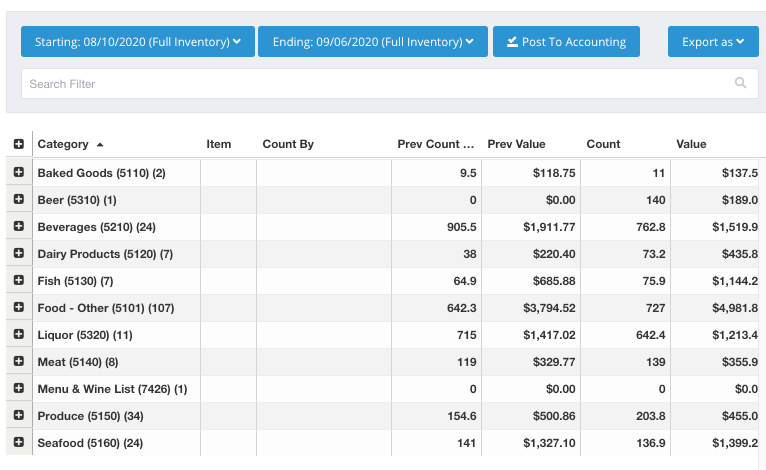Viewport: 766px width, 470px height.
Task: Open the Ending 09/06/2020 inventory dropdown
Action: point(372,42)
